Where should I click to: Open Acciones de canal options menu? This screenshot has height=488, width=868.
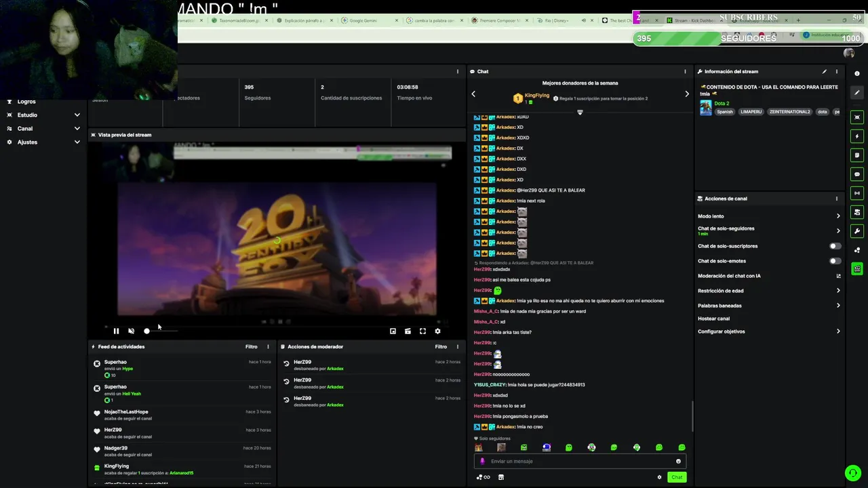point(837,199)
